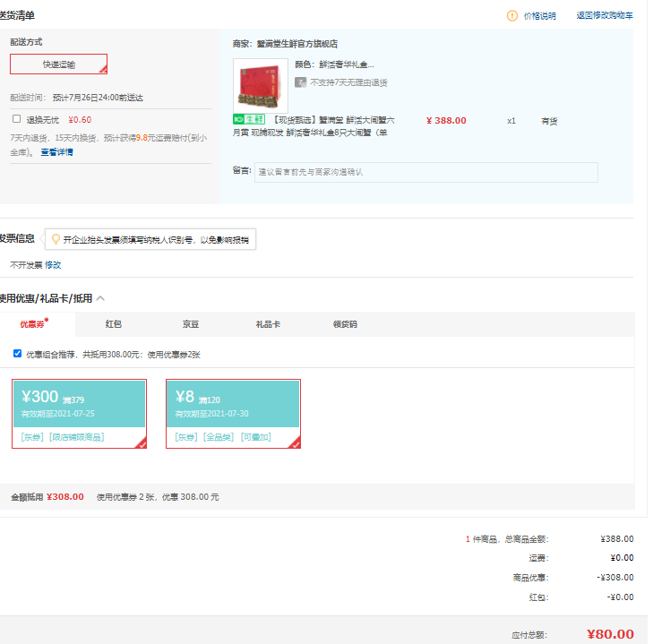Click the 蟹满堂生鲜官方旗舰店 merchant name

[x=296, y=44]
